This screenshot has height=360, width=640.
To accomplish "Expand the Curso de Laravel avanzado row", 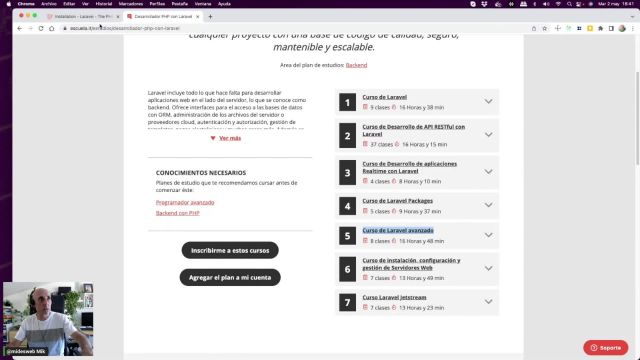I will point(488,235).
